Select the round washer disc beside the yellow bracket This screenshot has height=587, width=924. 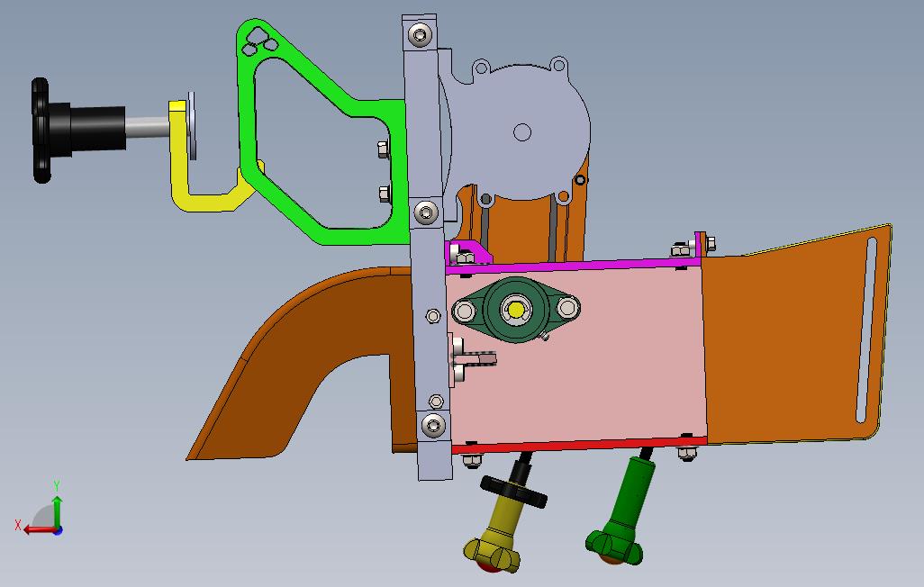coord(192,125)
